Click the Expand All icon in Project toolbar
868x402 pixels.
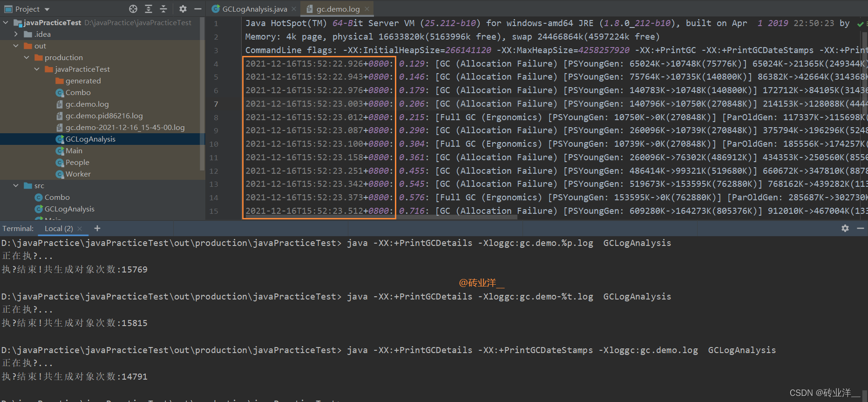pos(149,9)
